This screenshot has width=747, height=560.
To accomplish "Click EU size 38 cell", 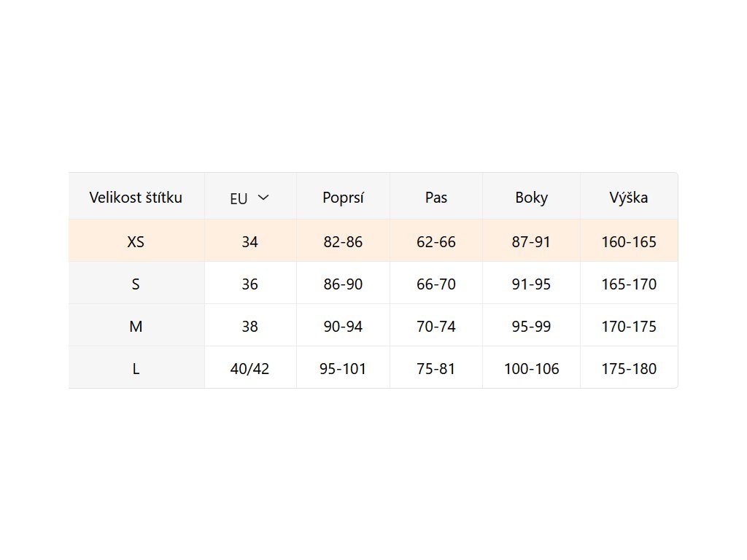I will [x=249, y=327].
